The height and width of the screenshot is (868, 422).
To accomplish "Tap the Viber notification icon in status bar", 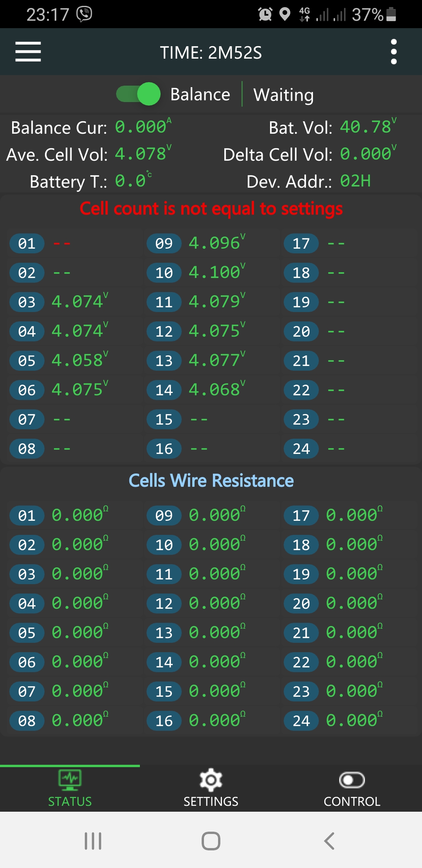I will click(x=84, y=14).
